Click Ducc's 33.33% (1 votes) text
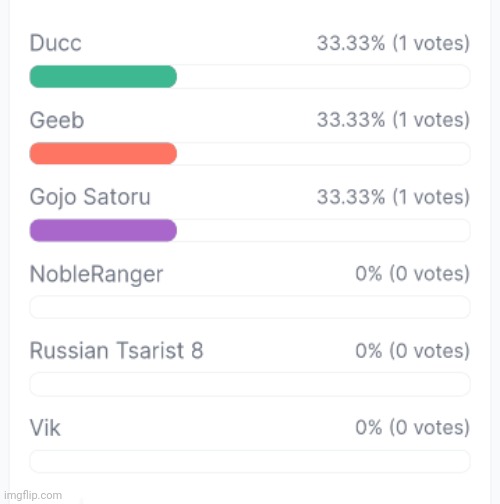The image size is (500, 504). pos(393,43)
